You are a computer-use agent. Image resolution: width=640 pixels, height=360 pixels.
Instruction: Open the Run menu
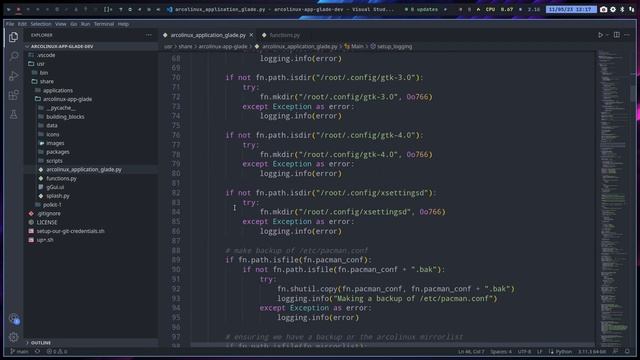pos(85,24)
